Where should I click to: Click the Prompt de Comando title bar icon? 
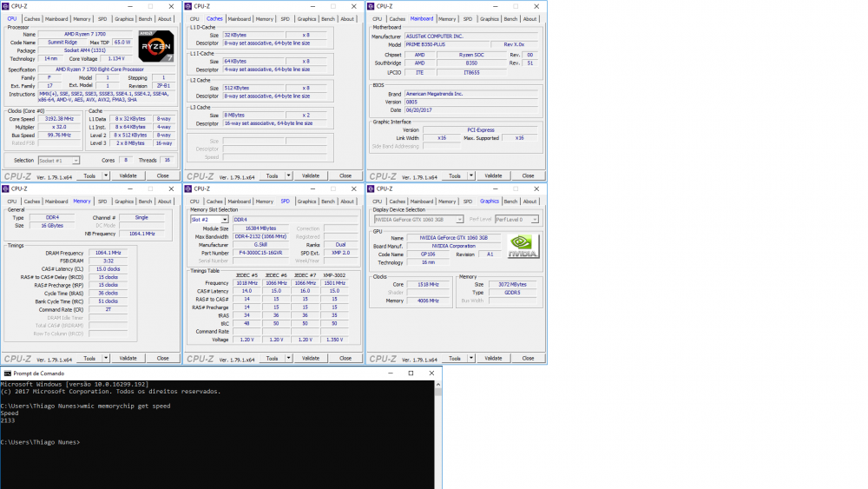coord(7,373)
